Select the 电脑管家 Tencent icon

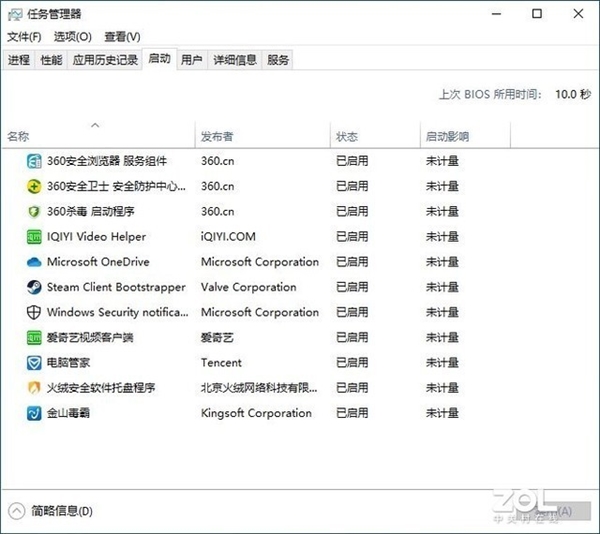(x=34, y=363)
